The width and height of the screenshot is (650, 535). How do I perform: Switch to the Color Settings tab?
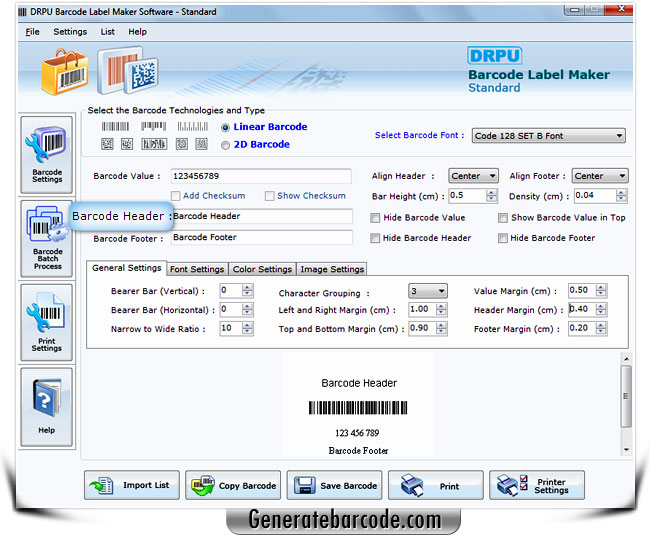pyautogui.click(x=262, y=269)
